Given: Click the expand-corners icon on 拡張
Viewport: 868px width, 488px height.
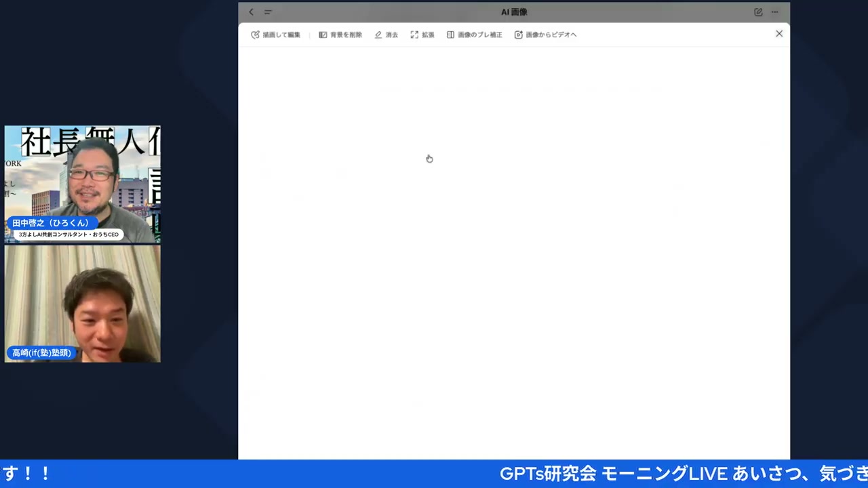Looking at the screenshot, I should (414, 35).
